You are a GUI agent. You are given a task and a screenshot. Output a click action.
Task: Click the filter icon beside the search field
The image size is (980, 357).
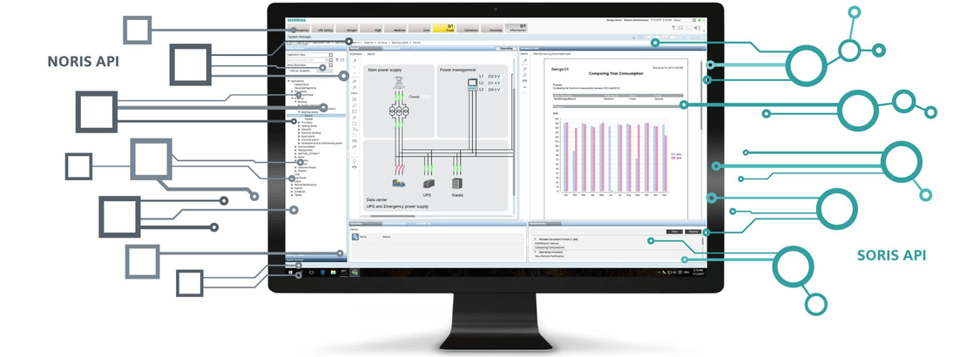337,60
